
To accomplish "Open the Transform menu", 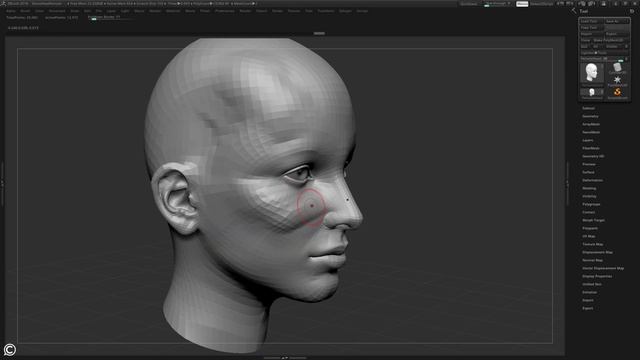I will (326, 11).
